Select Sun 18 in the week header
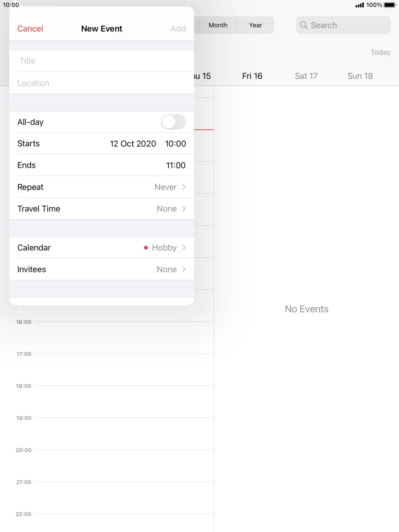 360,76
